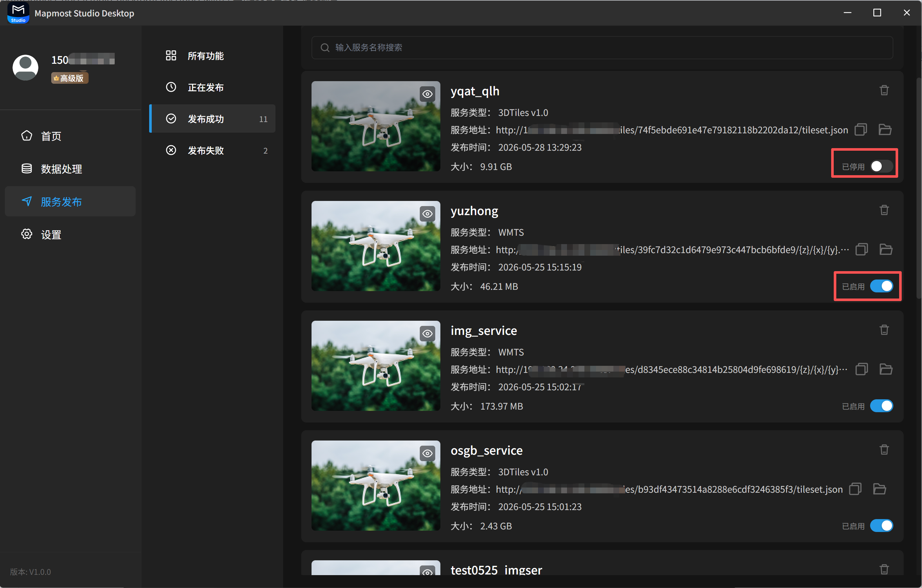
Task: Delete the osgb_service entry
Action: point(884,450)
